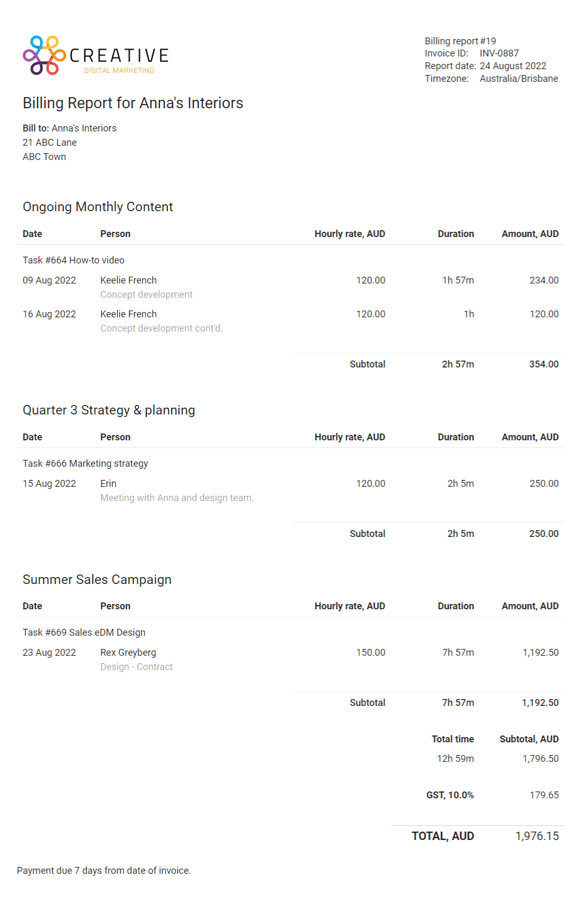Select Task #666 Marketing strategy row
The height and width of the screenshot is (915, 588).
pos(85,464)
